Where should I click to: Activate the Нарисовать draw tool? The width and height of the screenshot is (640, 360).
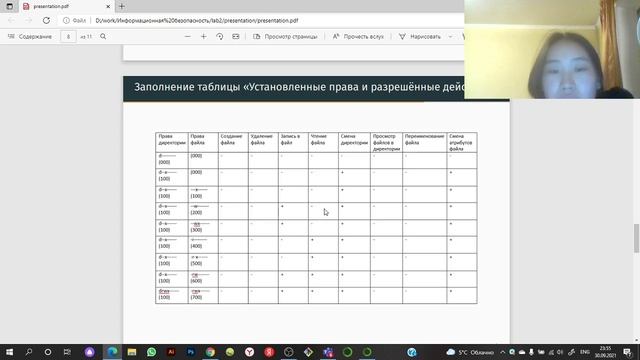click(x=420, y=37)
